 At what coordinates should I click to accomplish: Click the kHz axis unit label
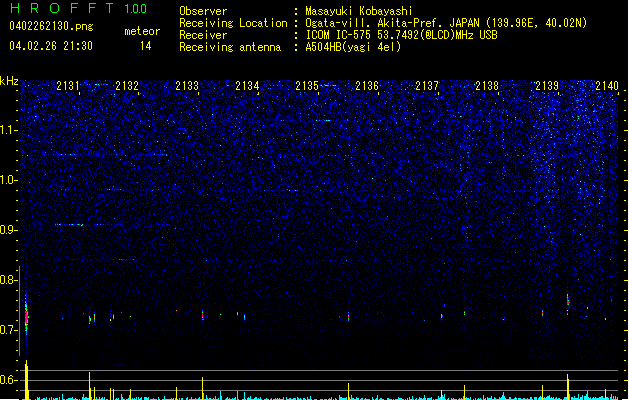pyautogui.click(x=9, y=81)
